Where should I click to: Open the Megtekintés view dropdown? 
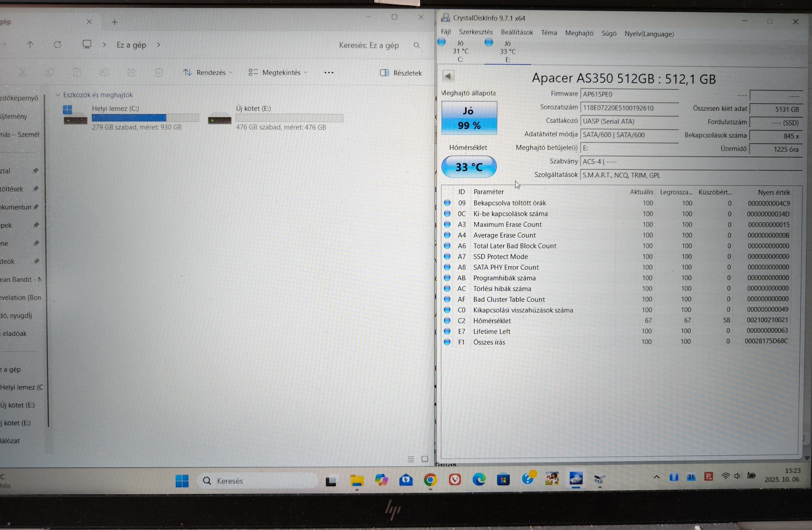[278, 72]
